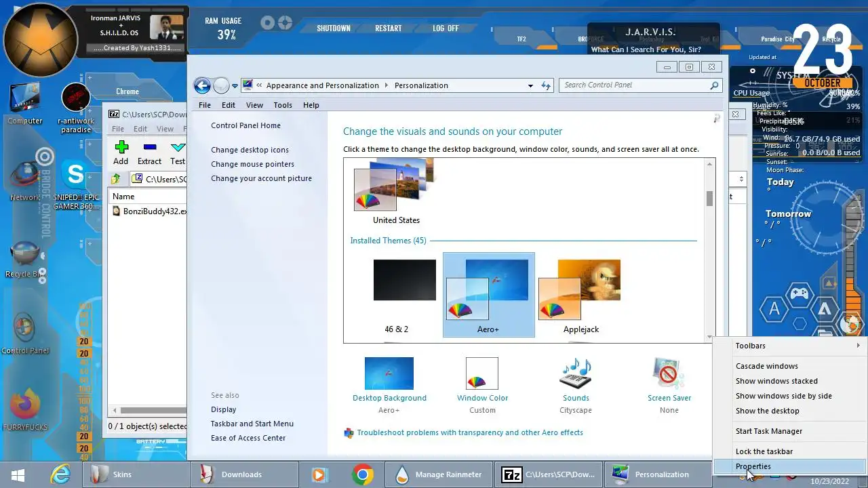Image resolution: width=868 pixels, height=488 pixels.
Task: Click the Test button in 7-Zip
Action: coord(178,152)
